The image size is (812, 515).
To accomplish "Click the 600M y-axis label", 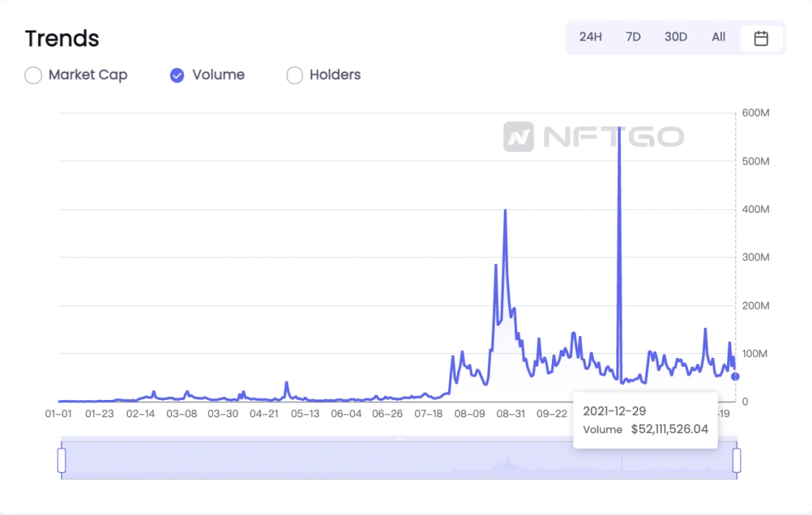I will click(x=756, y=113).
